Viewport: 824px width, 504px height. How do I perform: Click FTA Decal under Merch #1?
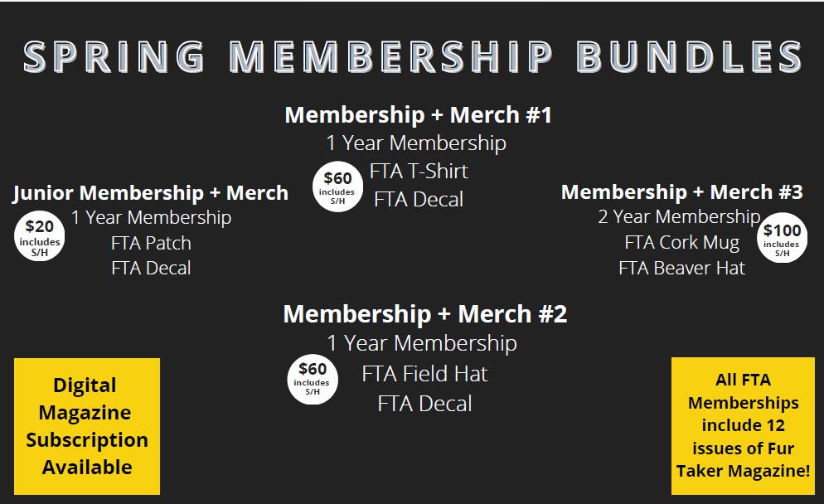tap(419, 200)
